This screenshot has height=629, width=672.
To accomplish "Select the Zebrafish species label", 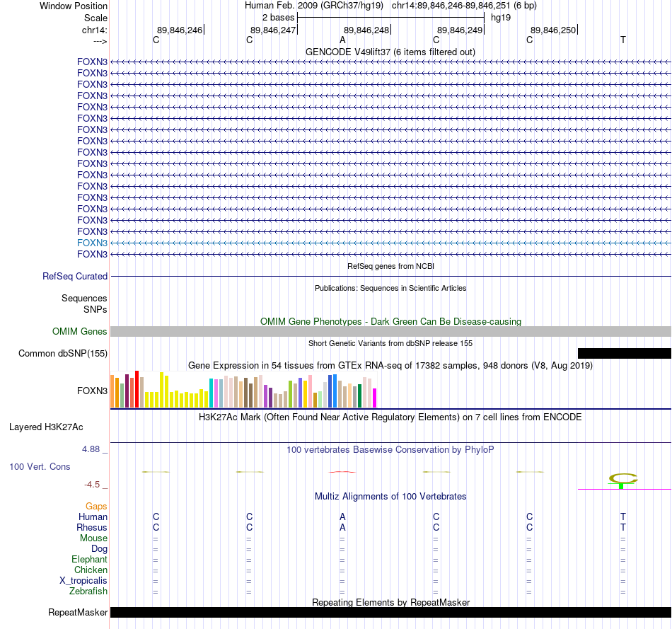I will coord(88,592).
